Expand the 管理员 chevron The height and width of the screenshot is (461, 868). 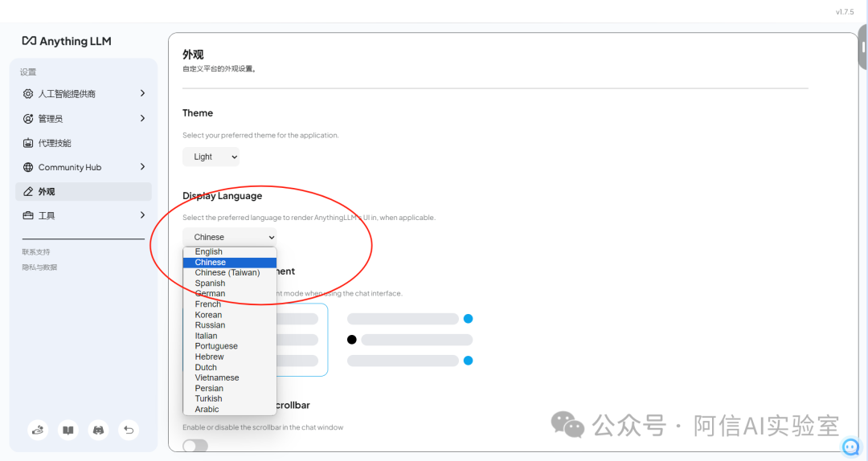point(142,118)
